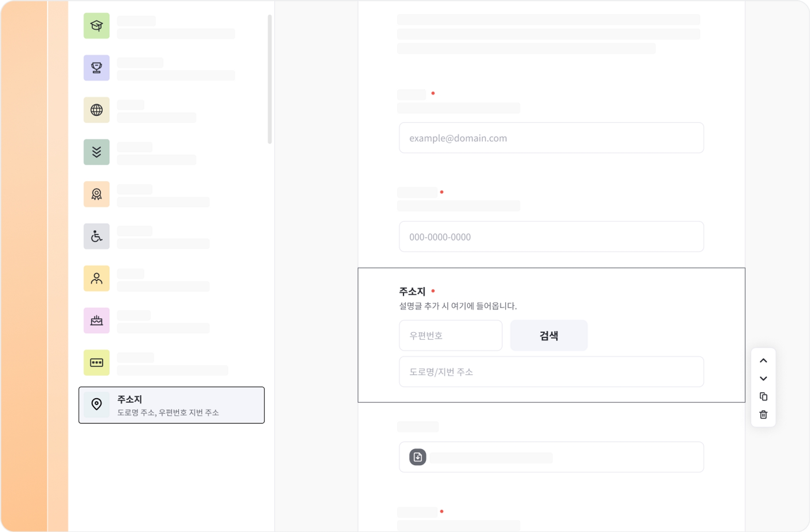Viewport: 810px width, 532px height.
Task: Move block down with the chevron arrow
Action: point(763,379)
